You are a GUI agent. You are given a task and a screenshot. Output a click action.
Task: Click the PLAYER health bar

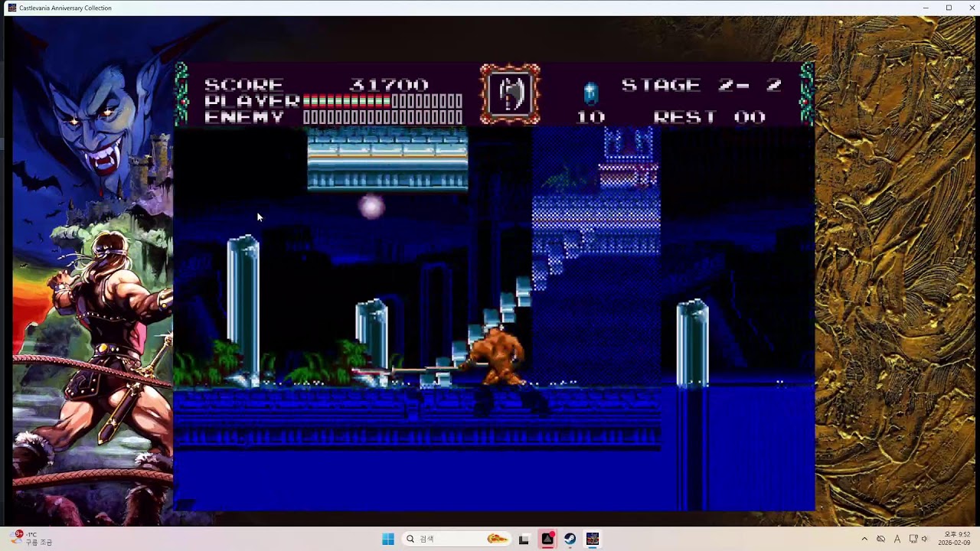coord(383,101)
